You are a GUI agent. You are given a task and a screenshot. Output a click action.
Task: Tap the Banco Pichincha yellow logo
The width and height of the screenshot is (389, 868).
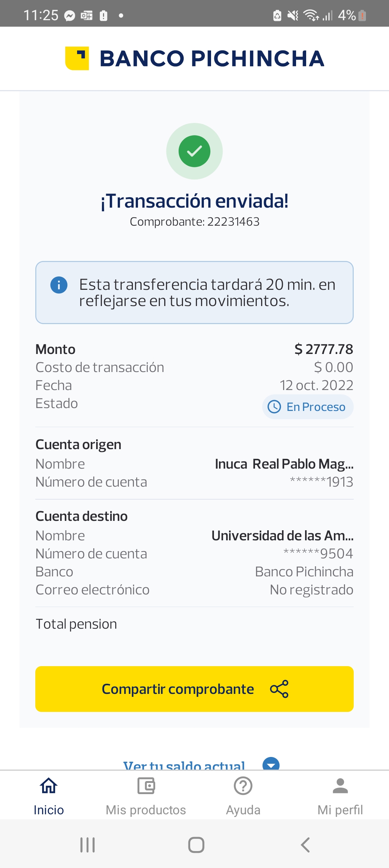click(77, 58)
